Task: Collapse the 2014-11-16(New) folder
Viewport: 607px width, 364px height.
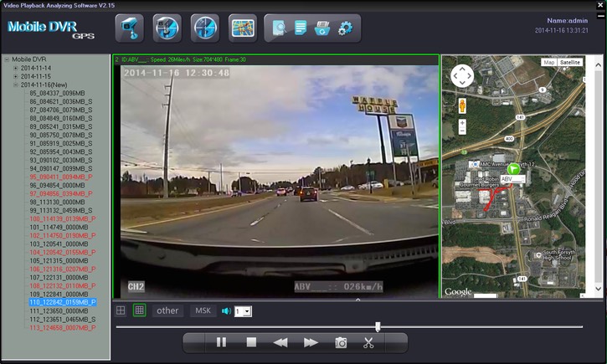Action: 15,85
